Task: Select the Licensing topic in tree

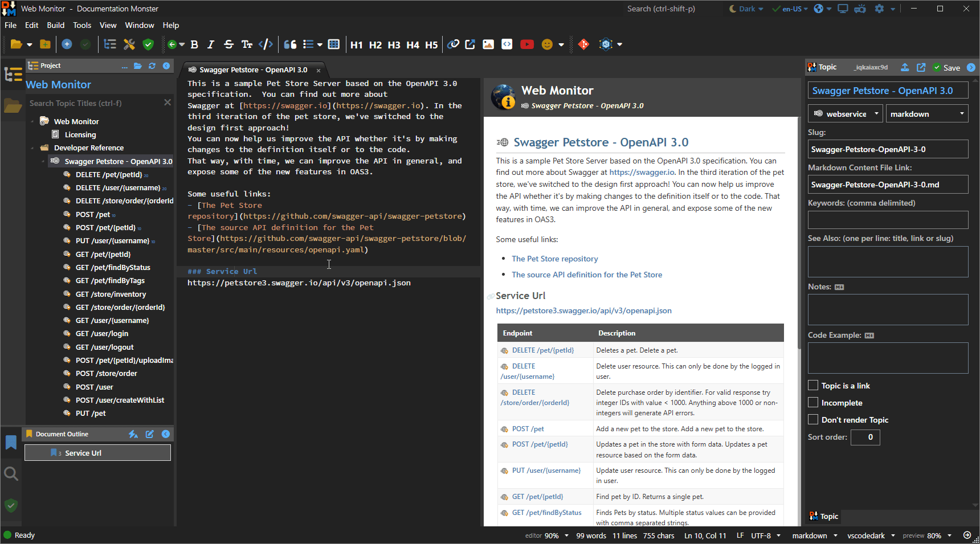Action: click(80, 135)
